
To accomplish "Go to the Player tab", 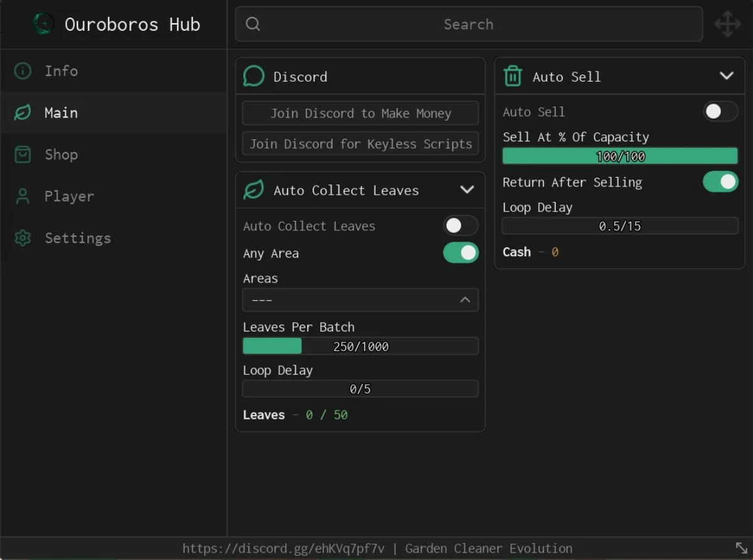I will click(113, 197).
